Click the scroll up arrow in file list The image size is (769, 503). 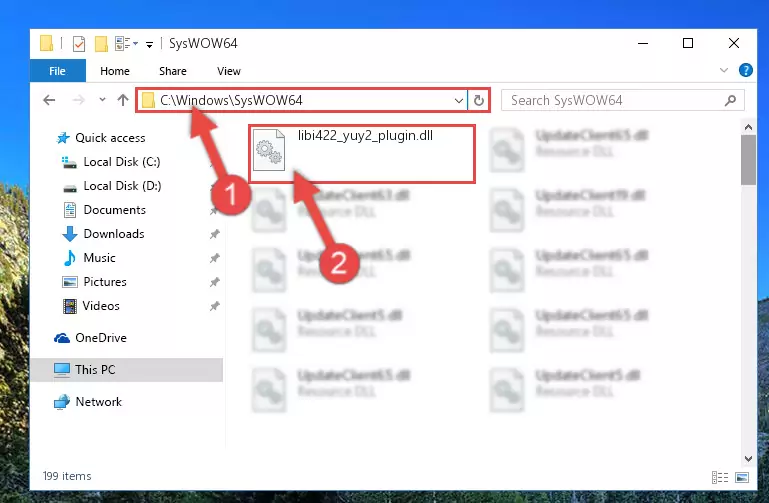[748, 127]
